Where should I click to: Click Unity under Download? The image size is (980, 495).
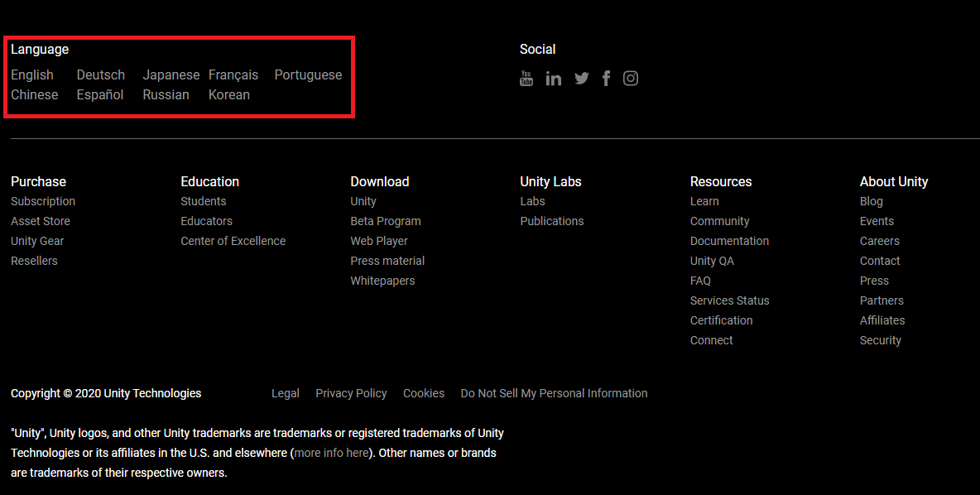363,201
